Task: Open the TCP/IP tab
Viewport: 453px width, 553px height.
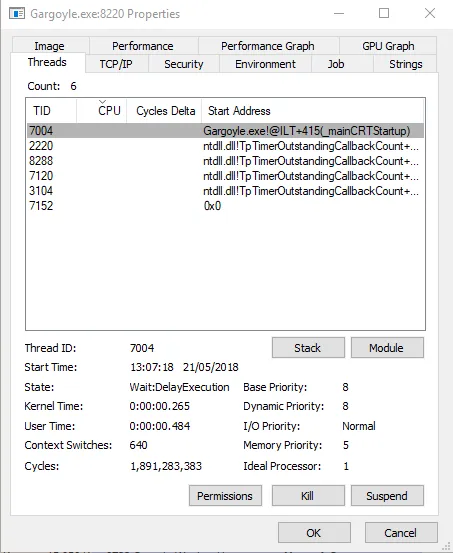Action: pos(116,64)
